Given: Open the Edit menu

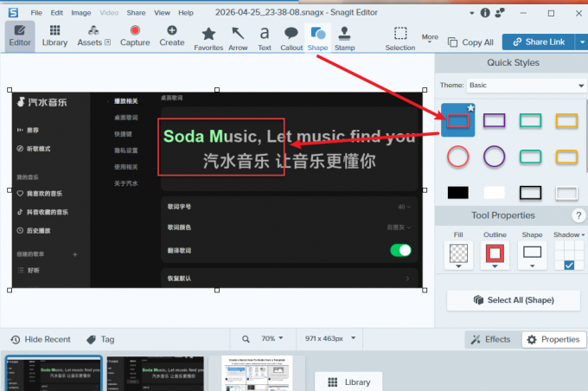Looking at the screenshot, I should 56,13.
